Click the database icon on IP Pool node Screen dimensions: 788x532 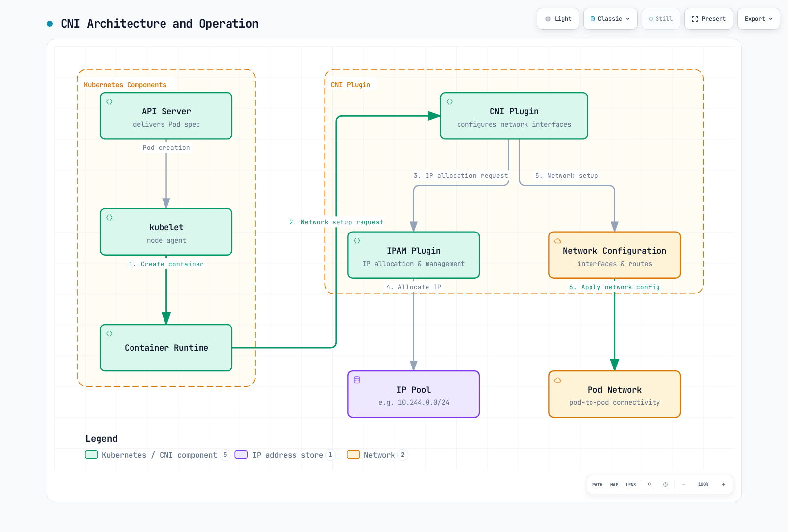coord(357,380)
